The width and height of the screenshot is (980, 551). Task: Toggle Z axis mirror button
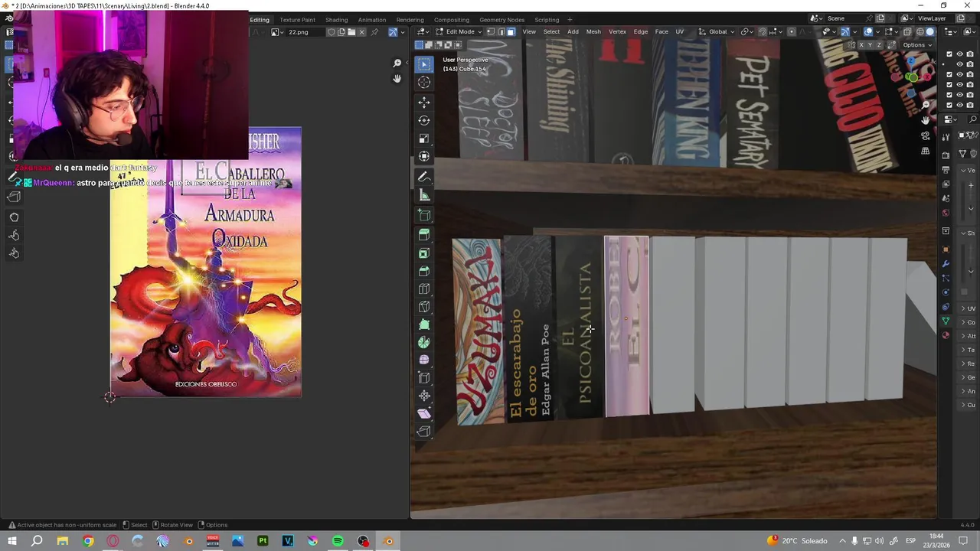click(x=879, y=45)
